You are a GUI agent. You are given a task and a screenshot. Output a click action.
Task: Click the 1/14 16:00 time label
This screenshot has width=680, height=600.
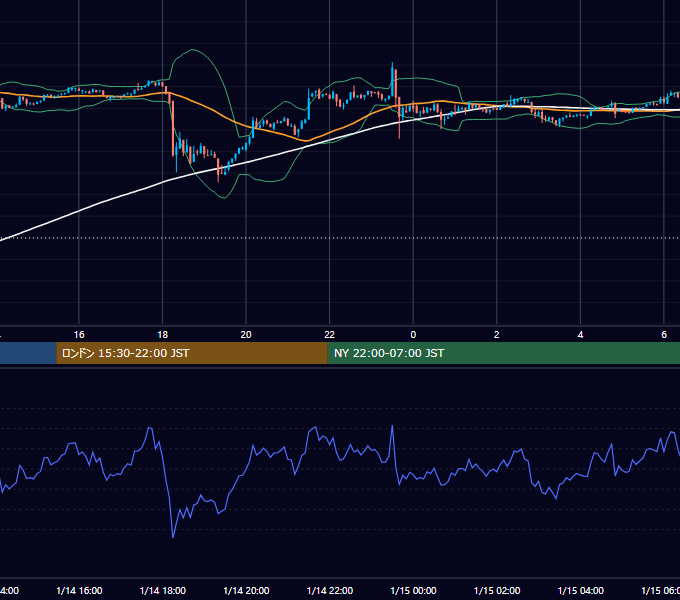coord(79,590)
